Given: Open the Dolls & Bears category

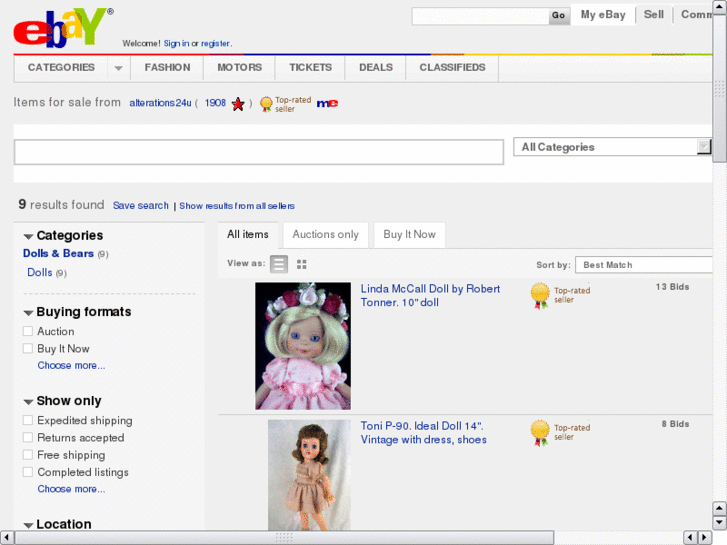Looking at the screenshot, I should pos(58,254).
